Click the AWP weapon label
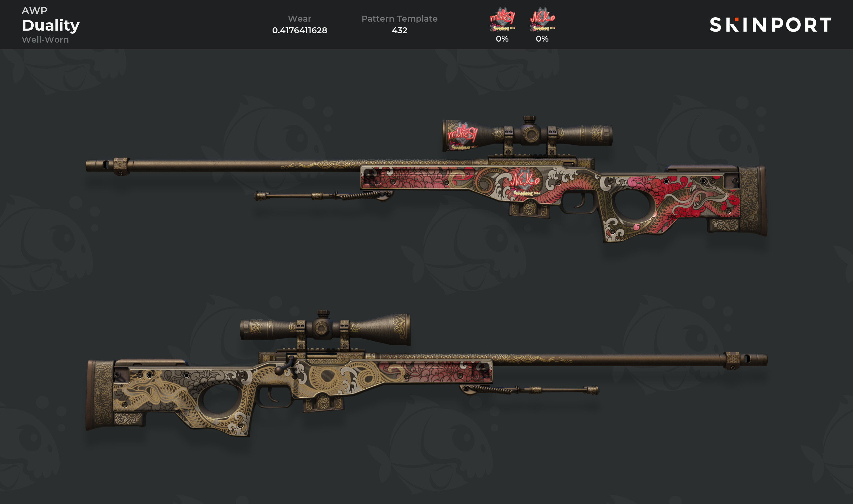This screenshot has height=504, width=853. pos(35,11)
